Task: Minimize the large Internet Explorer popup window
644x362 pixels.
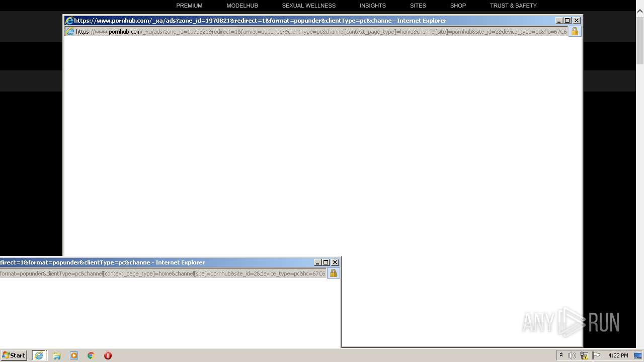Action: tap(559, 21)
